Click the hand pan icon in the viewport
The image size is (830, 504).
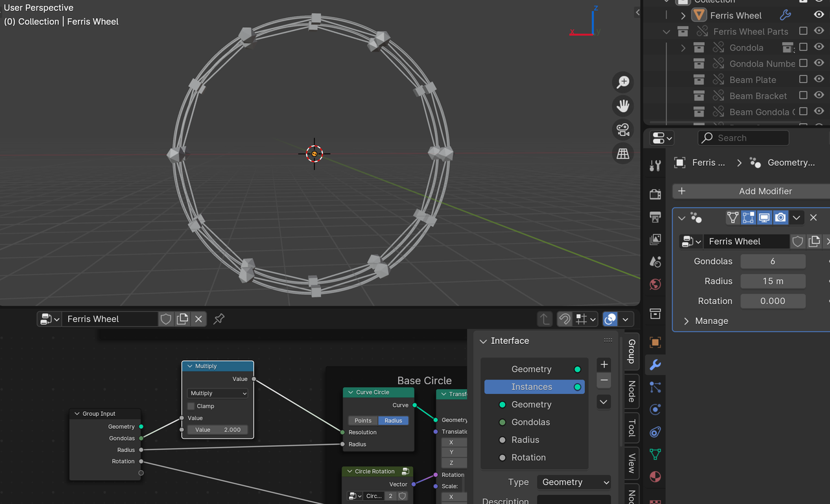(622, 106)
